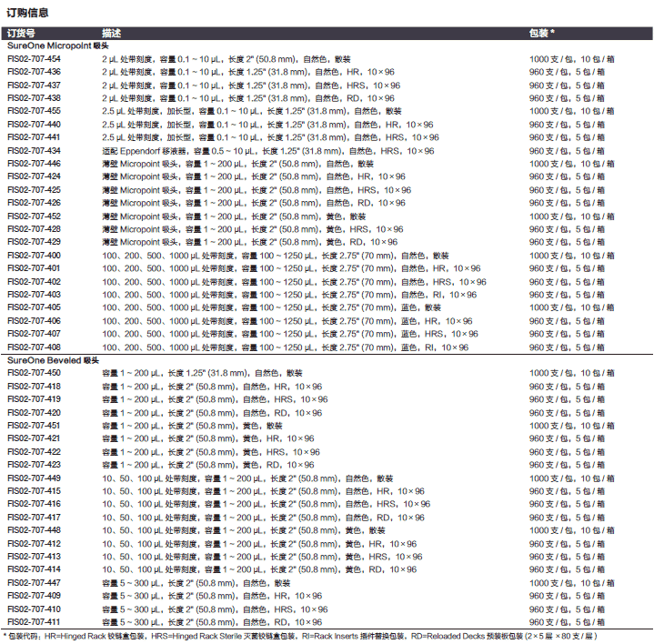Select order number FIS02-707-416
Viewport: 654px width, 644px height.
pos(34,504)
